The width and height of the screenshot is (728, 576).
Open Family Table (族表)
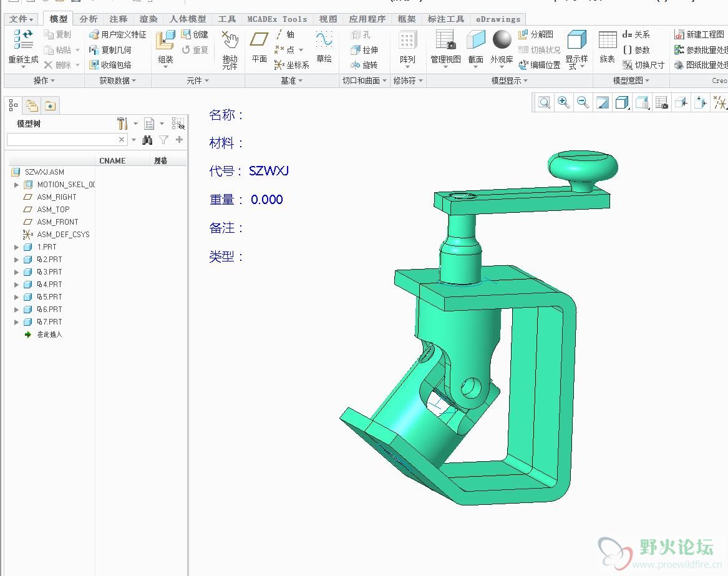click(607, 46)
